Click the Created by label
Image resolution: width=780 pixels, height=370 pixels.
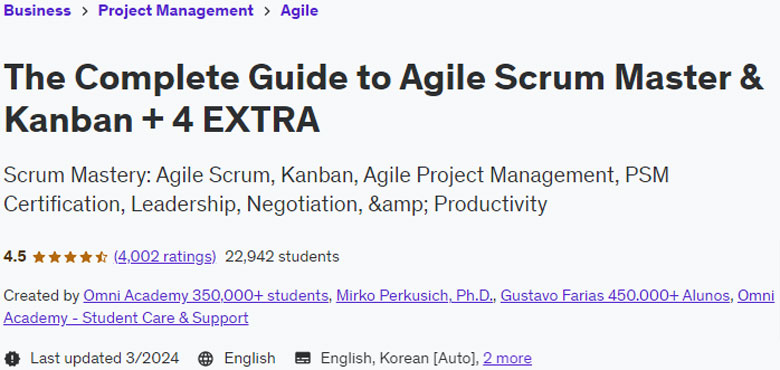41,296
